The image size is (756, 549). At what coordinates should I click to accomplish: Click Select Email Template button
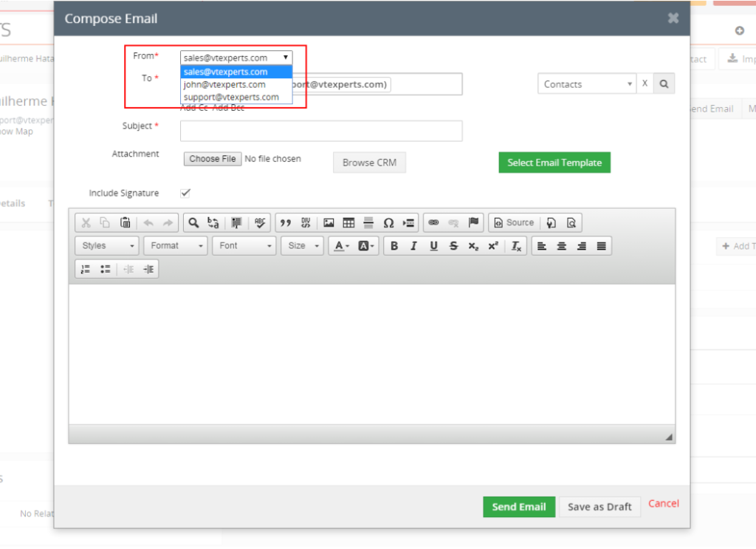[554, 163]
